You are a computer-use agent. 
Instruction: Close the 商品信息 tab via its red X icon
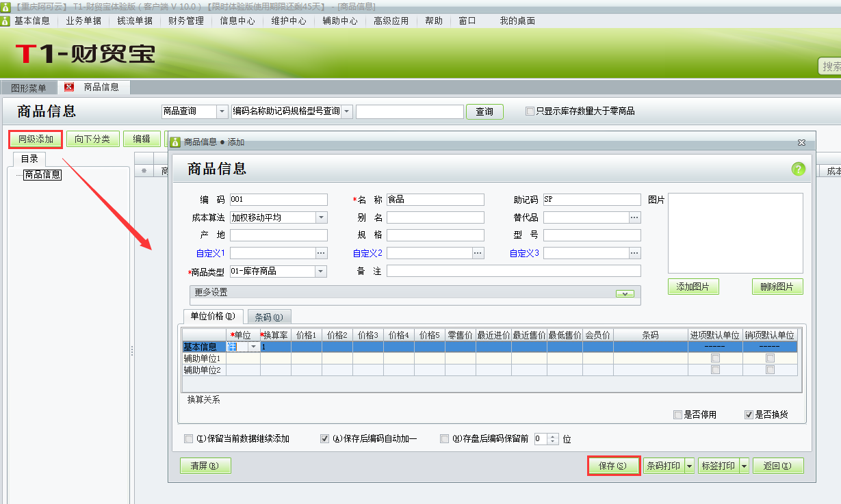point(69,87)
